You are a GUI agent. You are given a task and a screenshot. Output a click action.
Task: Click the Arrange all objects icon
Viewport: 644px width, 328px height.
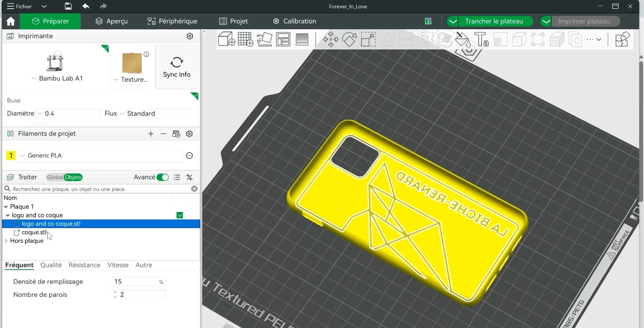point(283,39)
